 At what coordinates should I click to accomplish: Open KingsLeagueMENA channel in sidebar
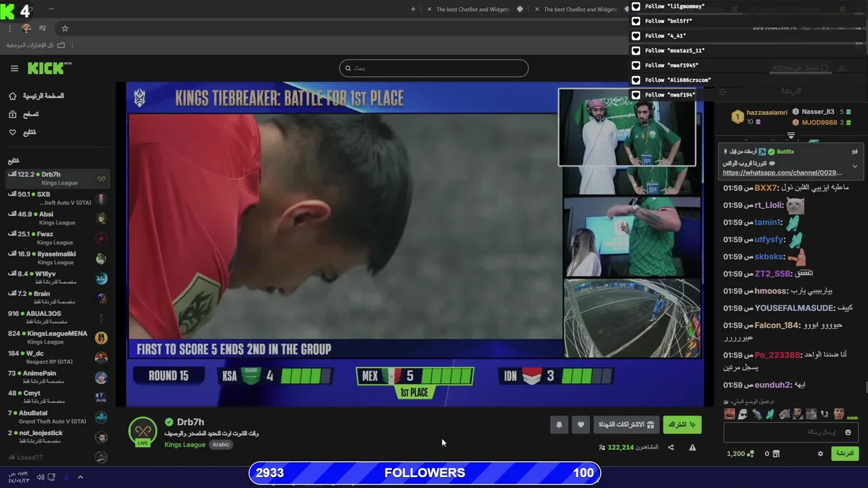coord(58,337)
